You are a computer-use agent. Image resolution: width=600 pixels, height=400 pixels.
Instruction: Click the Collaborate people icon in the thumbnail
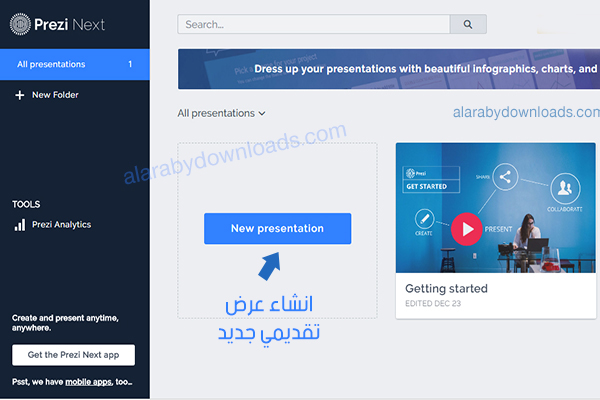[565, 188]
